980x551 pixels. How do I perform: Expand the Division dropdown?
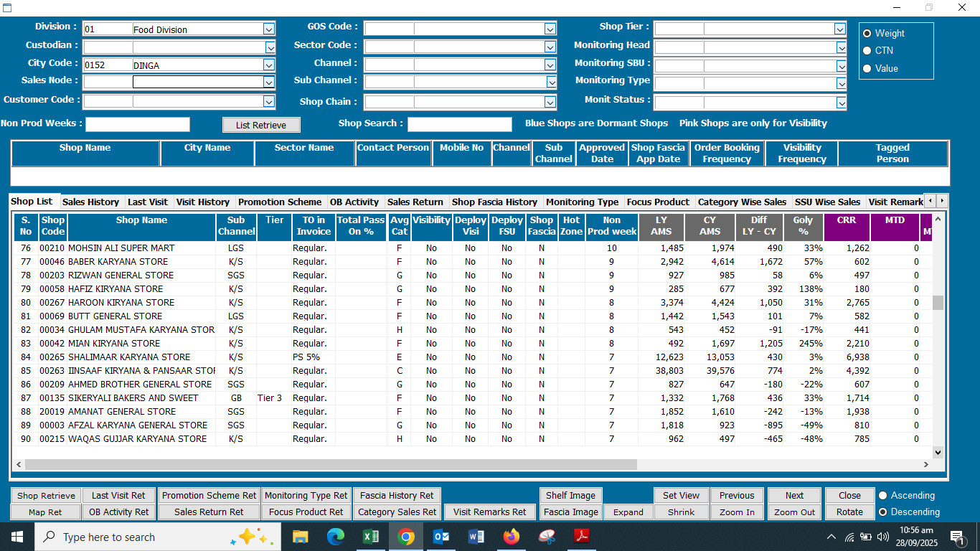pyautogui.click(x=269, y=29)
